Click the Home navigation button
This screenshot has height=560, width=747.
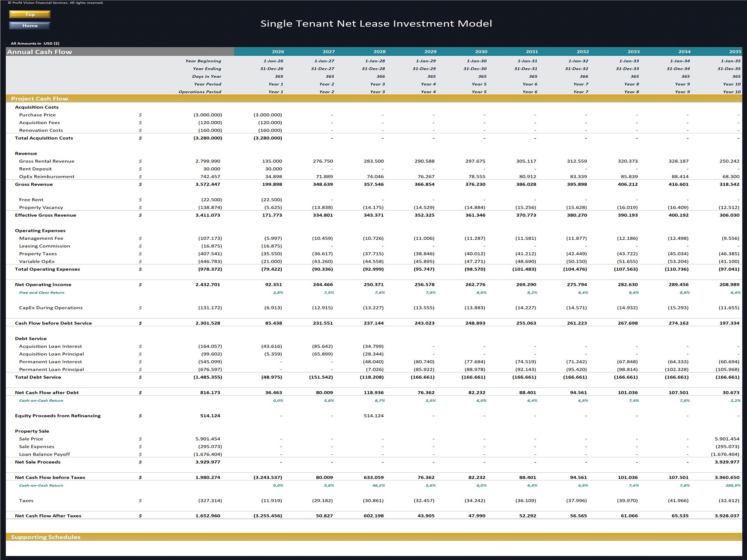(30, 25)
